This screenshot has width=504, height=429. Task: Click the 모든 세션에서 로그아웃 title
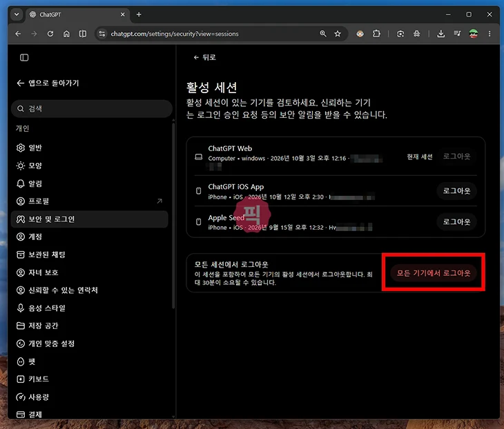tap(231, 265)
